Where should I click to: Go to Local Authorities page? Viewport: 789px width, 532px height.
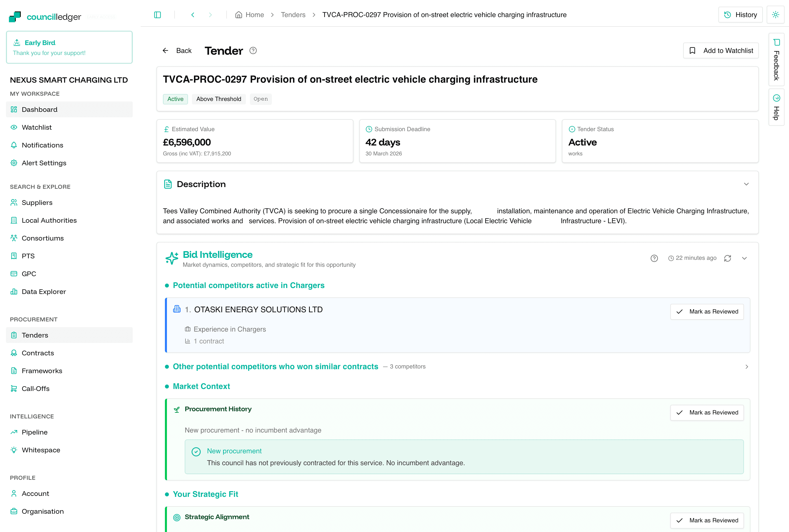69,220
